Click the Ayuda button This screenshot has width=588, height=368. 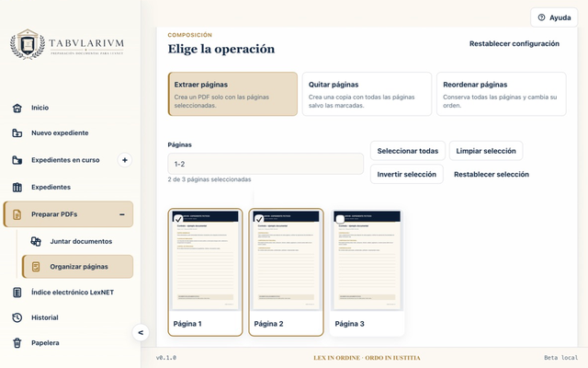point(554,17)
